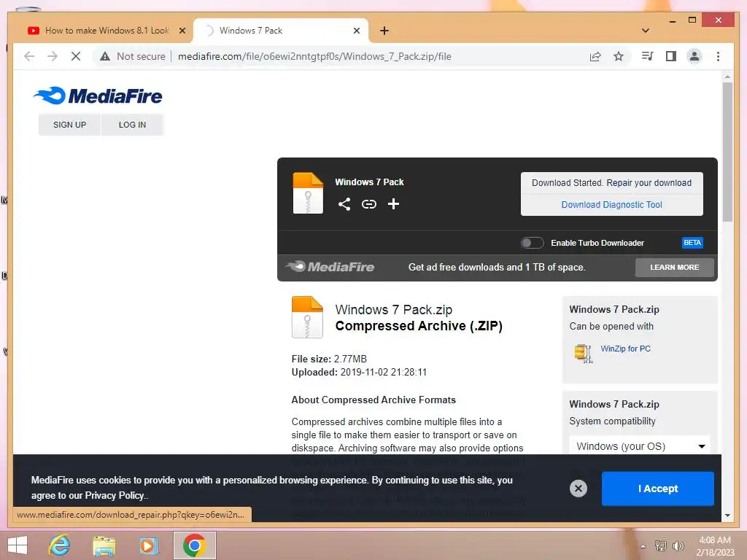This screenshot has height=560, width=747.
Task: Click the SIGN UP button
Action: (x=69, y=125)
